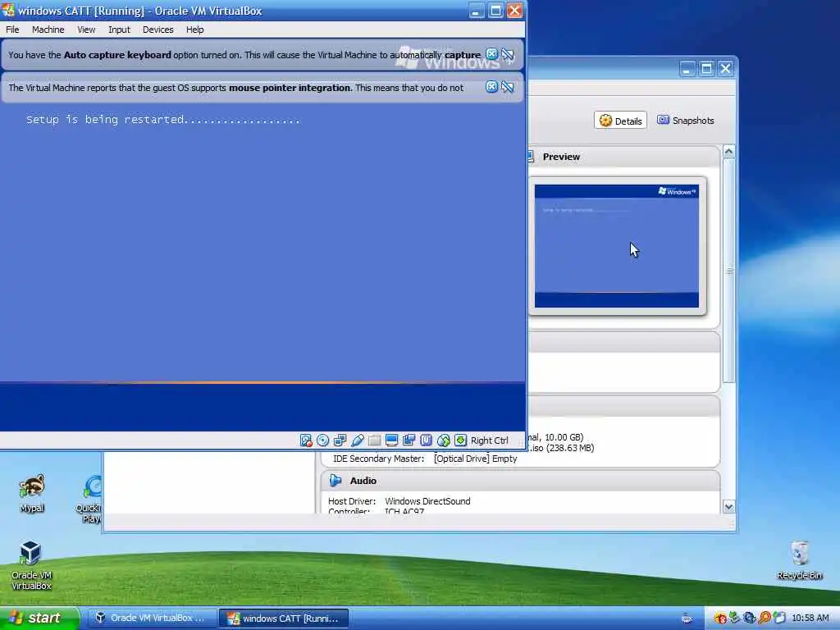The image size is (840, 630).
Task: Click the Manager vertical scrollbar thumb
Action: tap(728, 271)
